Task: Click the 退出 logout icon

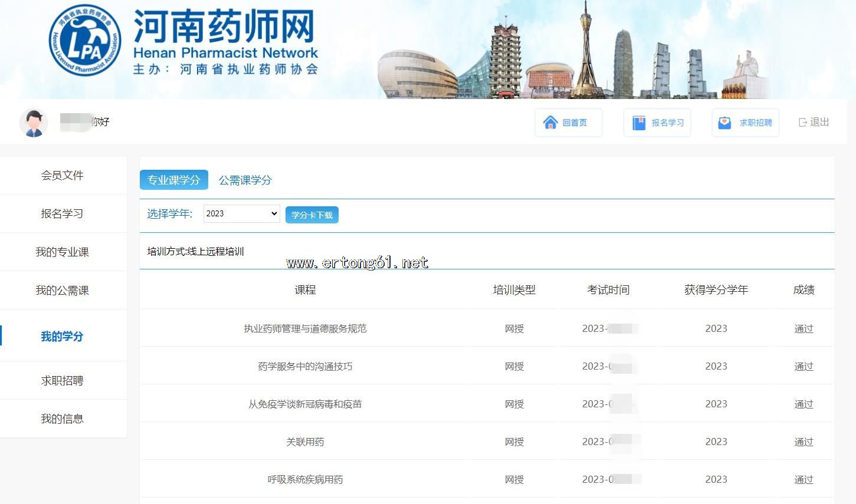Action: [802, 122]
